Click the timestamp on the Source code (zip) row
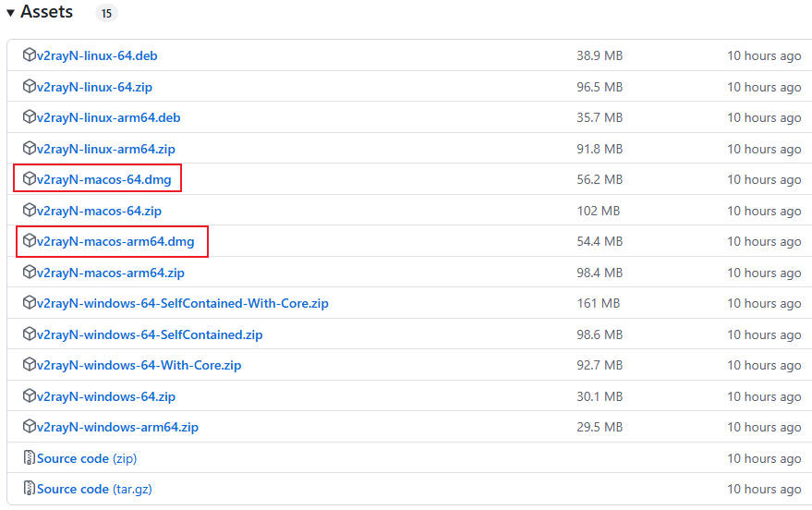Image resolution: width=812 pixels, height=510 pixels. [764, 459]
